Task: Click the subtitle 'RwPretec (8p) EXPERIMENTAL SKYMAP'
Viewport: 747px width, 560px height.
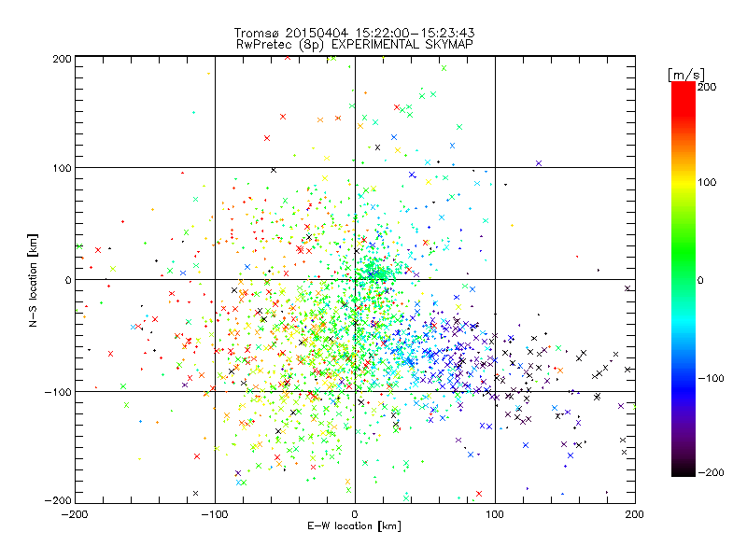Action: point(354,45)
